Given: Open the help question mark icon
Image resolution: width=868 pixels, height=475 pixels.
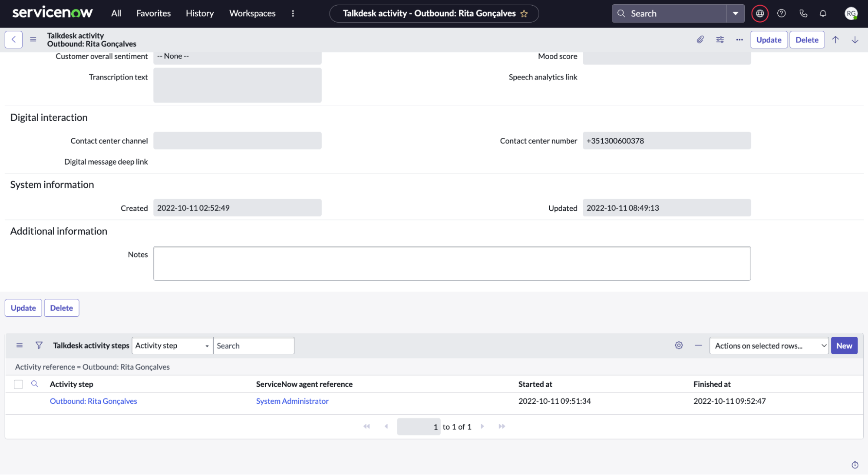Looking at the screenshot, I should tap(782, 13).
